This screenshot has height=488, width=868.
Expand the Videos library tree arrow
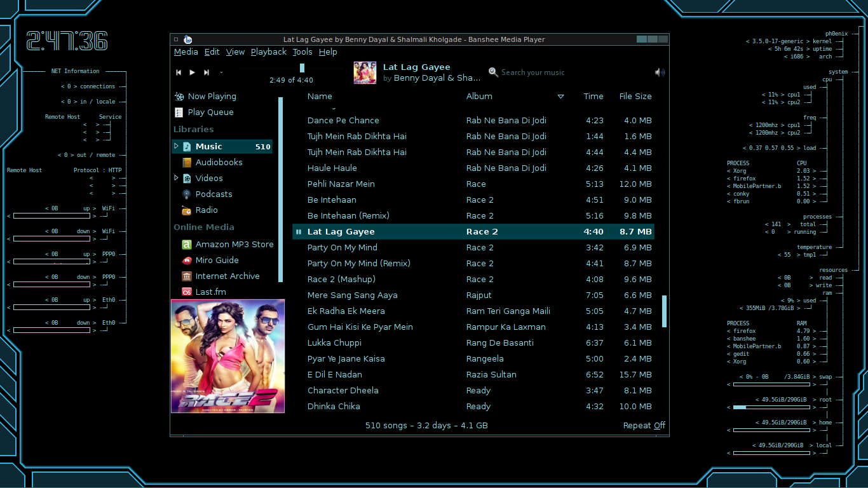tap(177, 178)
